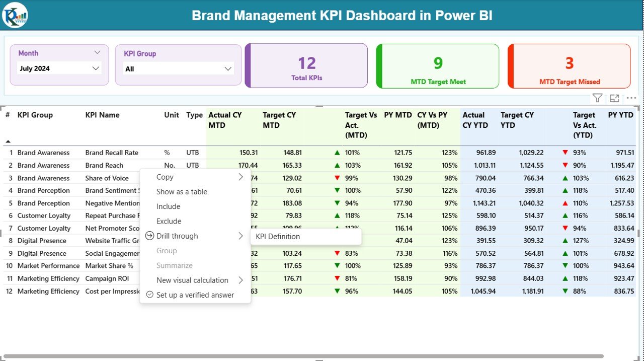Open the KPI Group All dropdown
Screen dimensions: 644x361
[x=178, y=69]
